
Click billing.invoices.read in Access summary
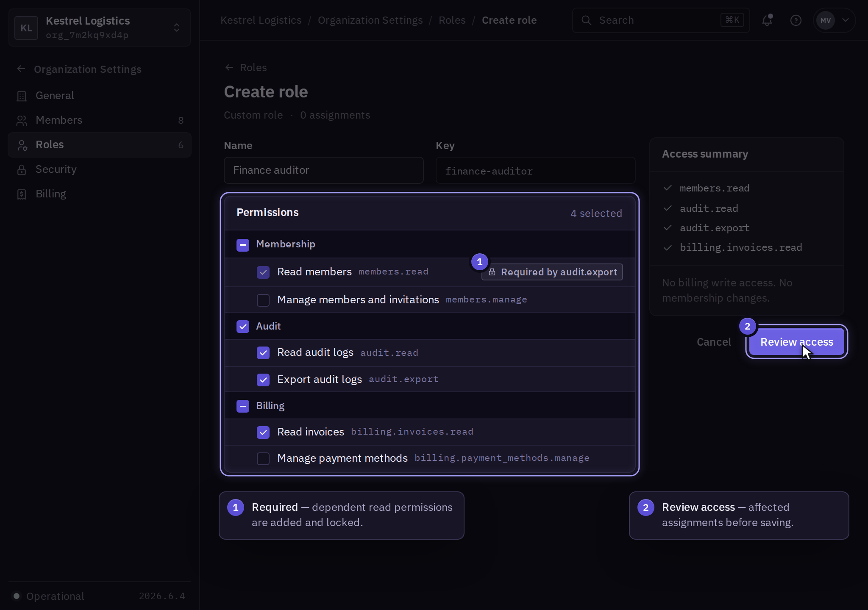(741, 247)
